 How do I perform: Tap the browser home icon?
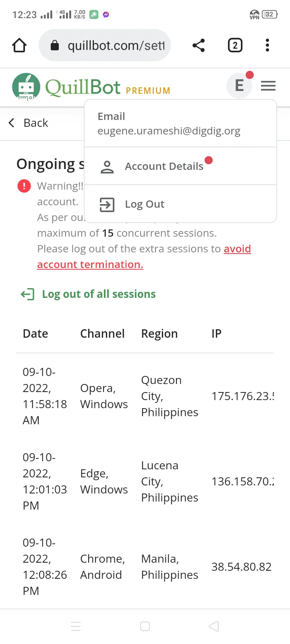click(19, 45)
